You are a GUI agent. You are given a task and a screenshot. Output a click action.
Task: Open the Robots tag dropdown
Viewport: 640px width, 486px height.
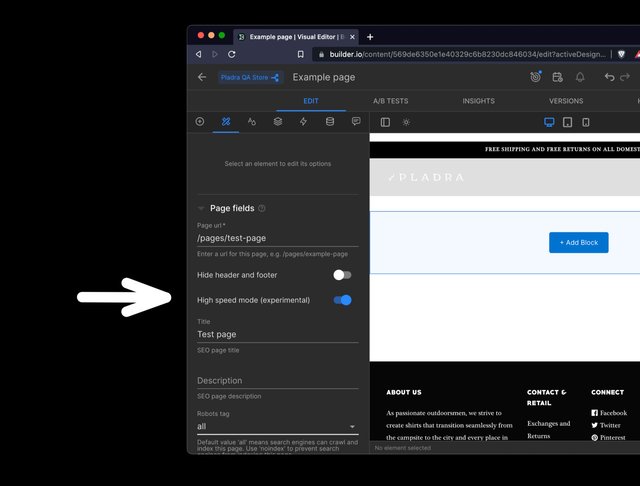pos(278,426)
